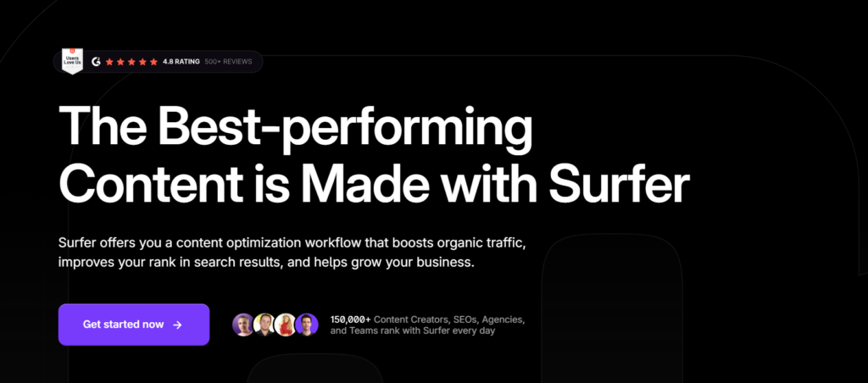Click the G2 logo icon
This screenshot has height=383, width=868.
(96, 62)
